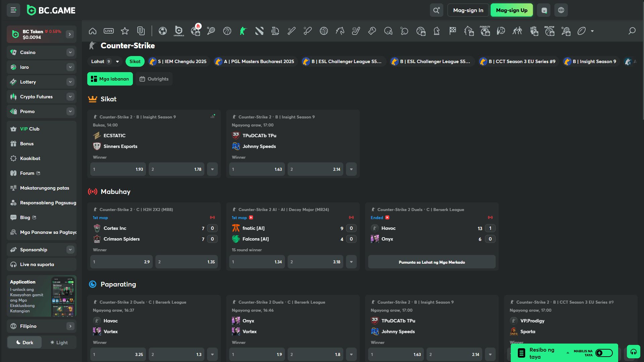
Task: Select the S | IEM Chengdu 2025 tab
Action: 178,61
